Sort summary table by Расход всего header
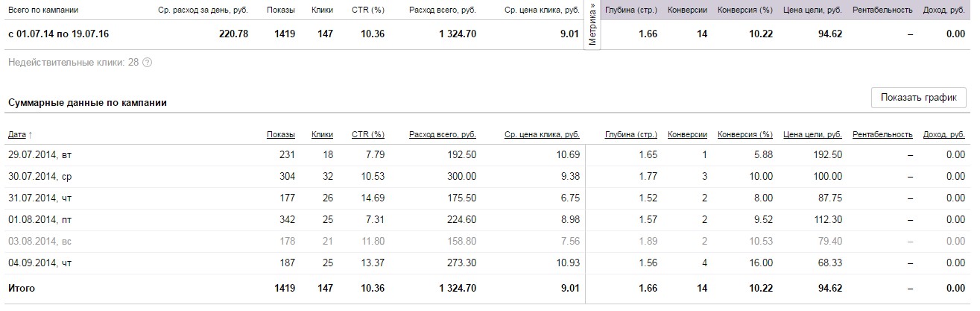The image size is (980, 311). point(443,135)
